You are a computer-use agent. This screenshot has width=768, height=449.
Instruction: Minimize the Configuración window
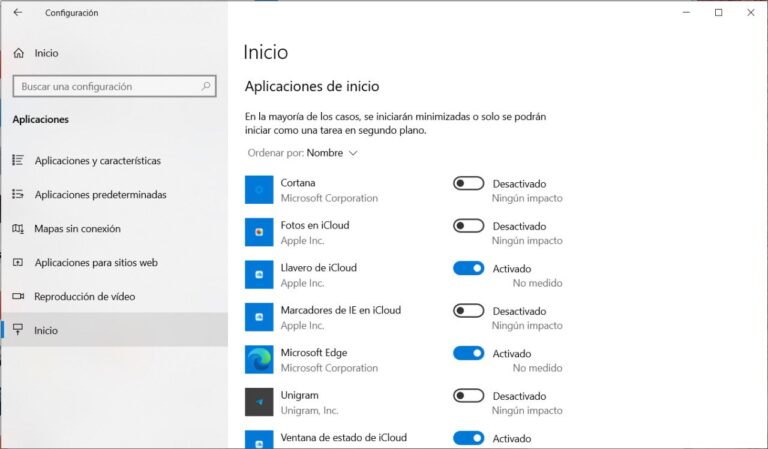[687, 13]
